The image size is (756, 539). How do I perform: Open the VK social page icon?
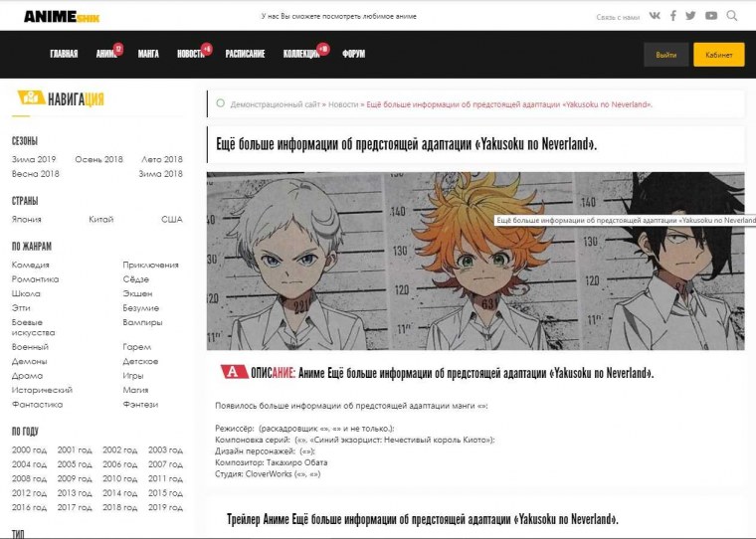(x=655, y=16)
